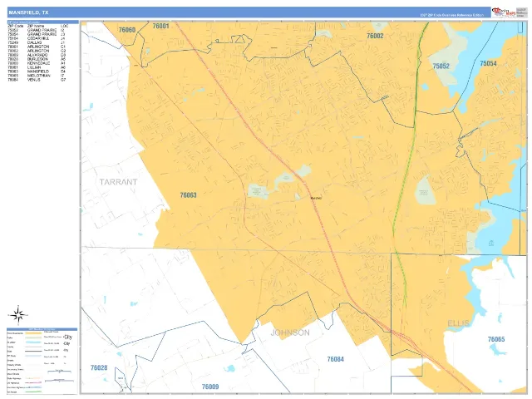Screen dimensions: 532x399
Task: Click the GRAND PRAIRIE row for ZIP 75052
Action: pyautogui.click(x=37, y=30)
